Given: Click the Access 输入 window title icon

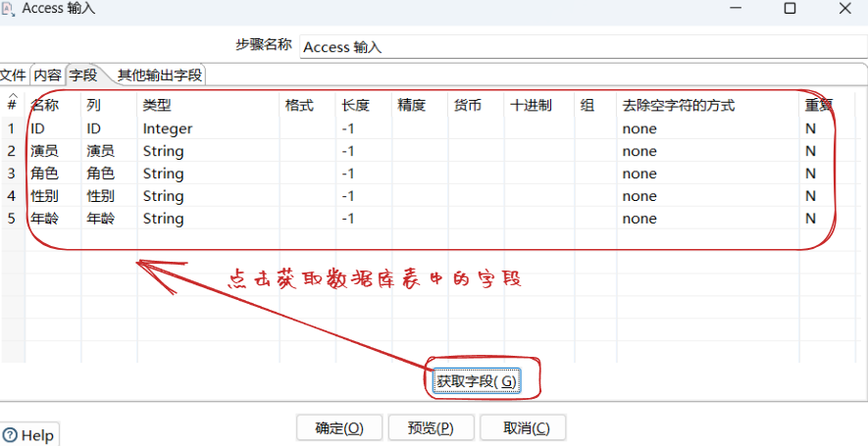Looking at the screenshot, I should click(x=8, y=8).
